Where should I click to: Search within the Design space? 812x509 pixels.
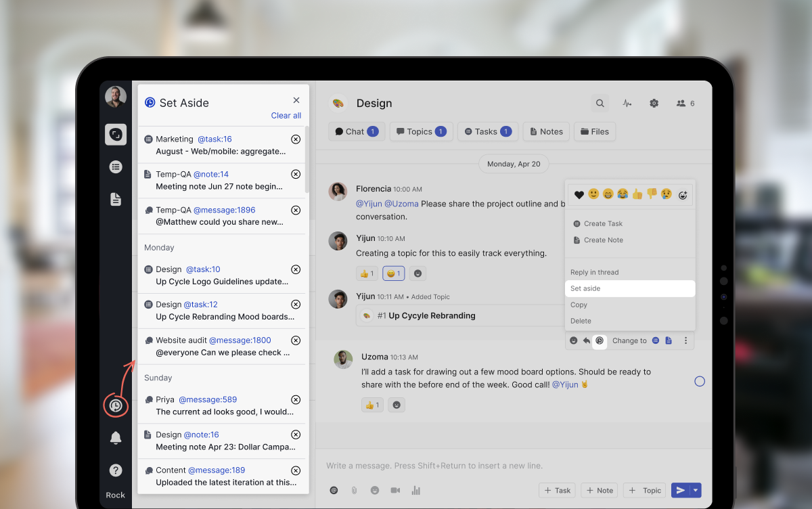[600, 104]
